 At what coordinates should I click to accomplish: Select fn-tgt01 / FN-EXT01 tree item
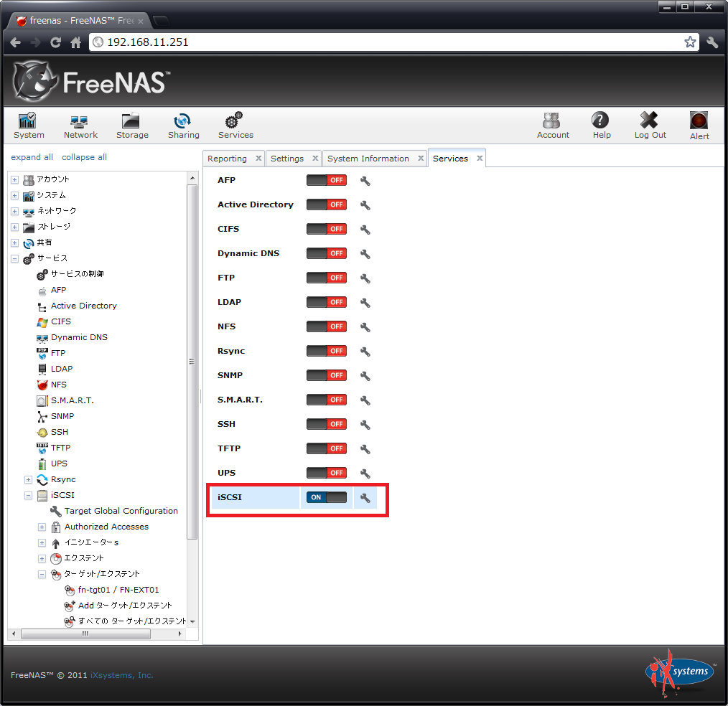[x=118, y=590]
